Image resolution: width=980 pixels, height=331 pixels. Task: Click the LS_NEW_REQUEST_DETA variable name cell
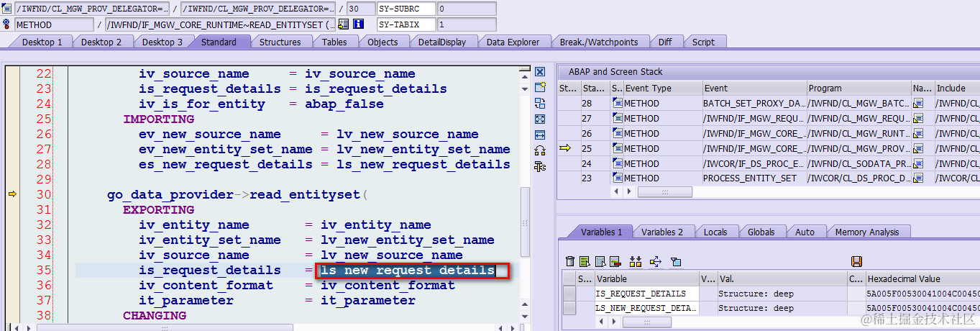point(646,308)
